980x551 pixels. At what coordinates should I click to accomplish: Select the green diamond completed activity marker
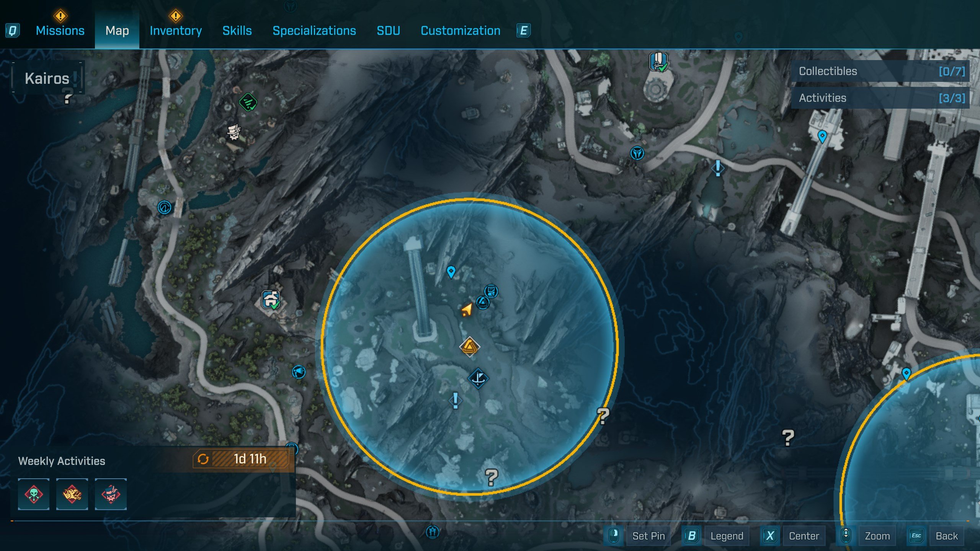[x=248, y=102]
